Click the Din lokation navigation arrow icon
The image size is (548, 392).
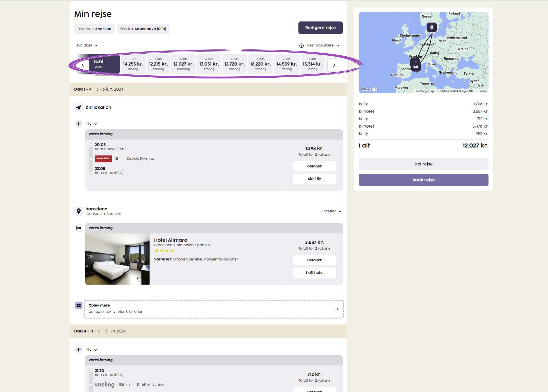[79, 108]
